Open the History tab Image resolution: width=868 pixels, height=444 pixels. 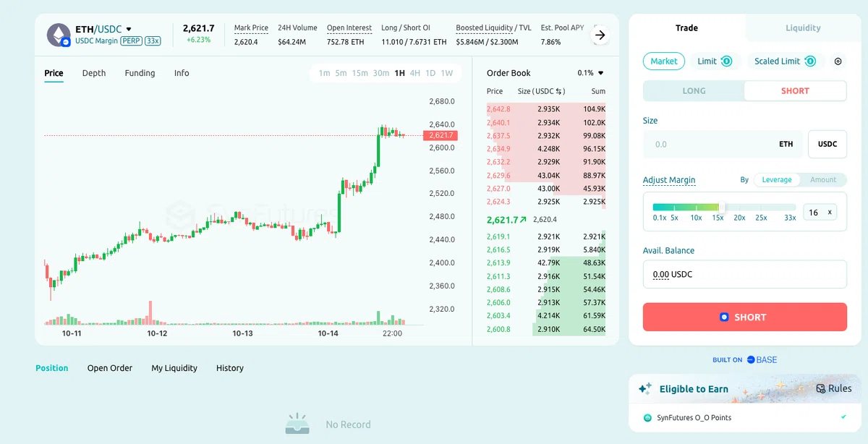point(230,368)
